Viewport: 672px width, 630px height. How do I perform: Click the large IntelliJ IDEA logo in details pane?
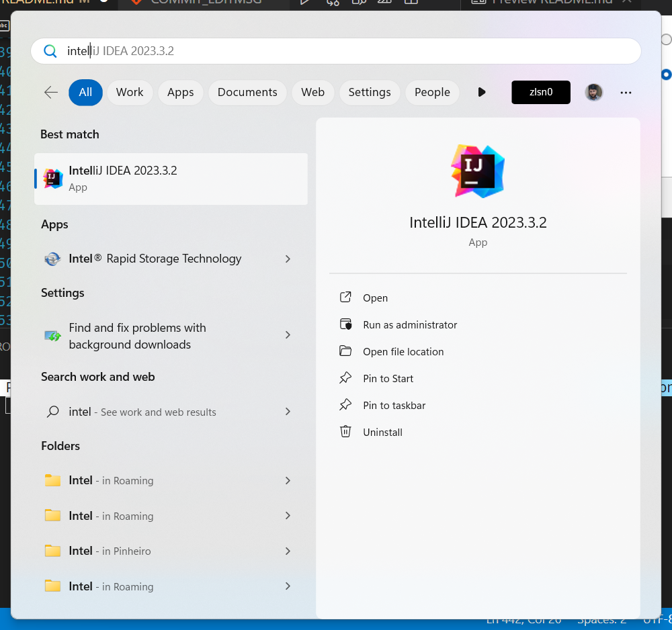click(x=478, y=171)
